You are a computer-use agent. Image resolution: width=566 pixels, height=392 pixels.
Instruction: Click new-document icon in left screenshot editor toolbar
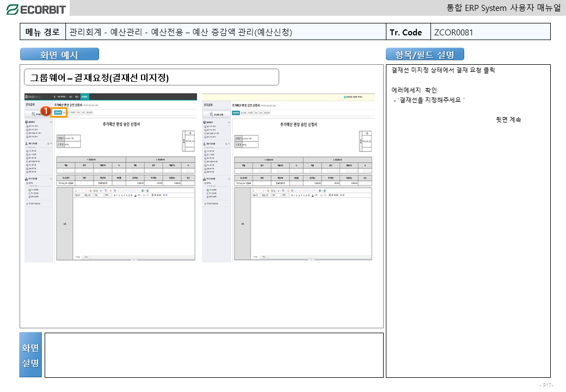pos(76,191)
